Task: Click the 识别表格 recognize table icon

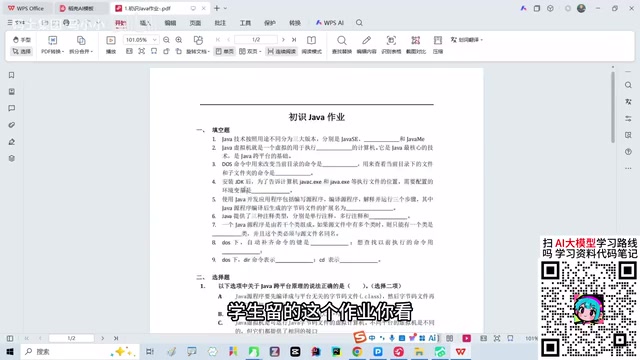Action: pos(391,40)
